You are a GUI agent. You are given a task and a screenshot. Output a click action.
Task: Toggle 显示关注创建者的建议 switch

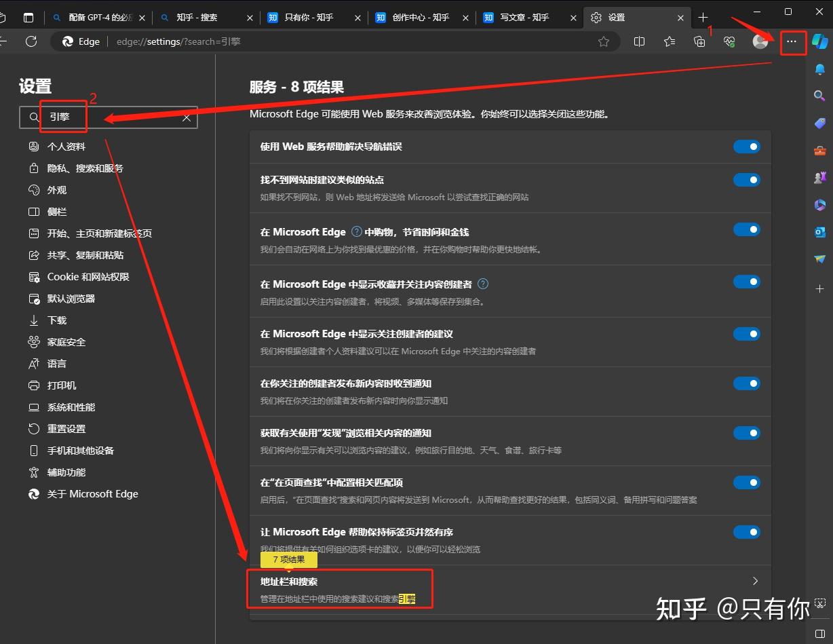pos(747,334)
